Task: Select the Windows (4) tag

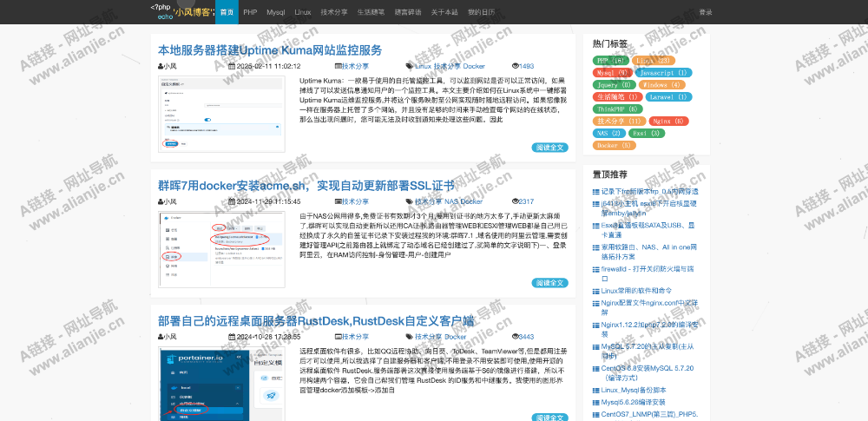Action: coord(662,85)
